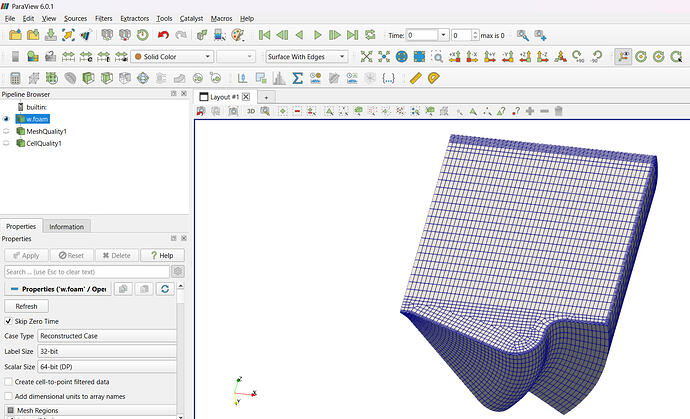Click the properties panel vertical scrollbar

[180, 350]
